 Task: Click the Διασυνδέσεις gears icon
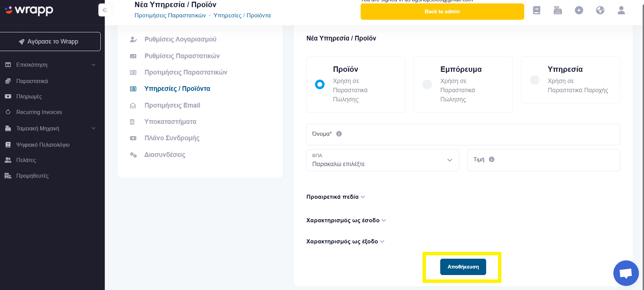tap(133, 155)
